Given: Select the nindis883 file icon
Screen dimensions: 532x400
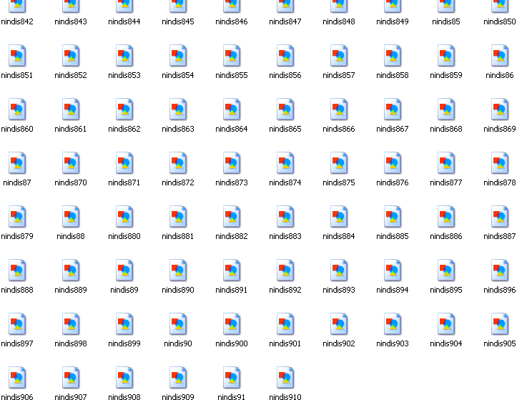Looking at the screenshot, I should (x=285, y=217).
